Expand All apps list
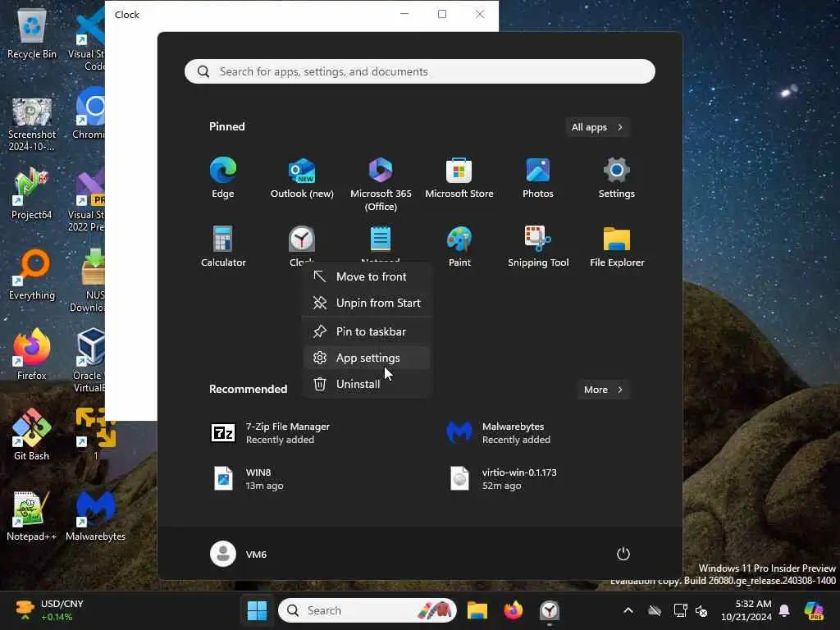 597,127
